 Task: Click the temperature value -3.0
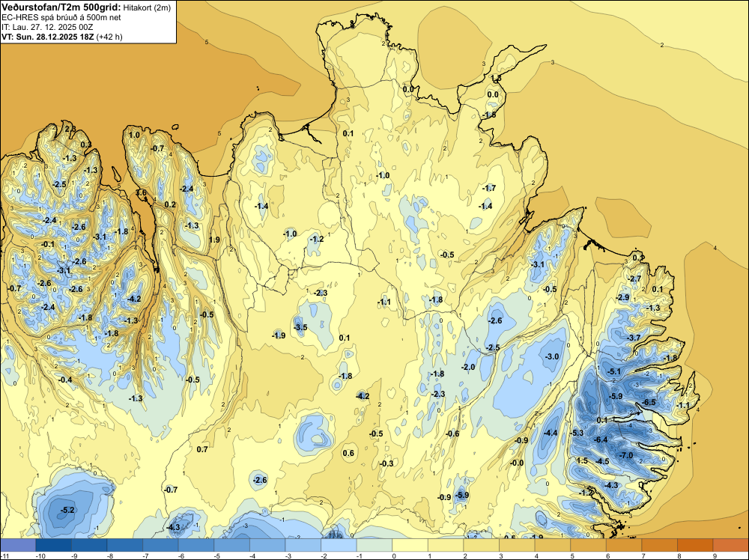pos(552,356)
